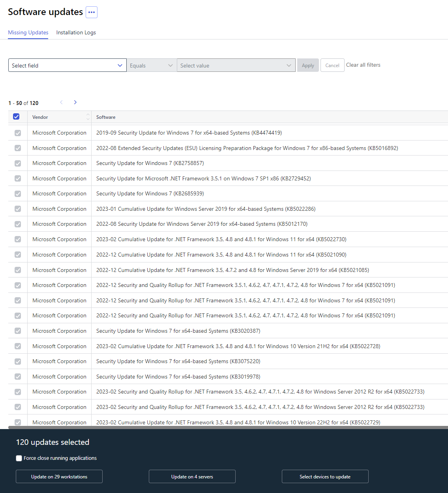Open the Select field dropdown
Image resolution: width=448 pixels, height=493 pixels.
67,66
